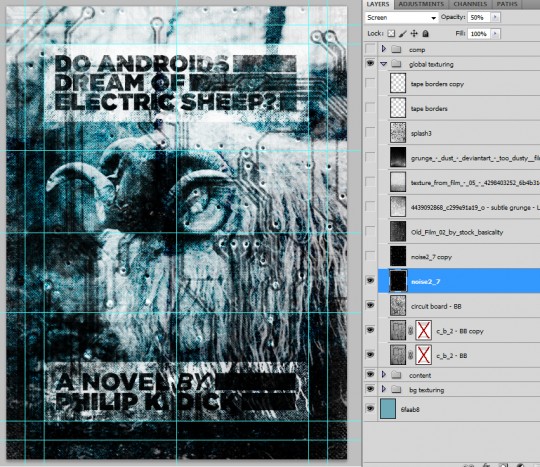Open the Opacity slider arrow

tap(496, 17)
